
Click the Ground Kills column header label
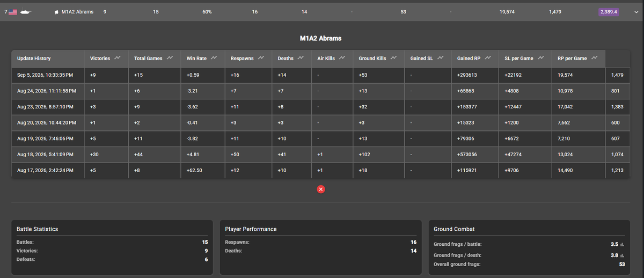tap(372, 58)
